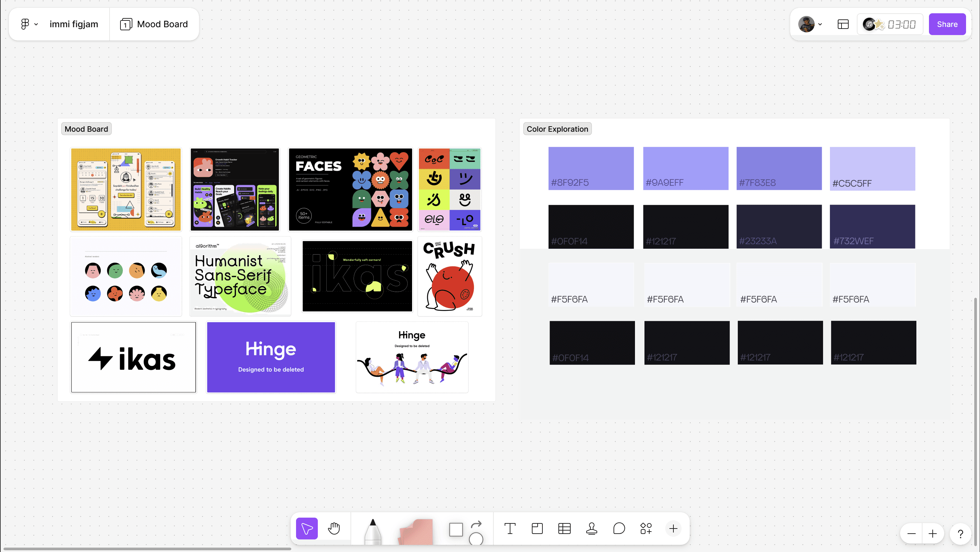Select the Marker pen tool

tap(373, 531)
